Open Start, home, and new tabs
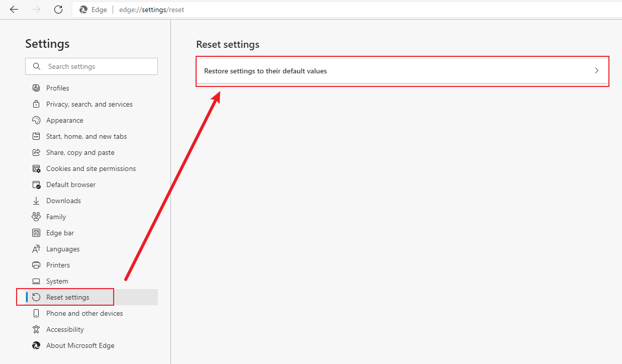 point(92,136)
